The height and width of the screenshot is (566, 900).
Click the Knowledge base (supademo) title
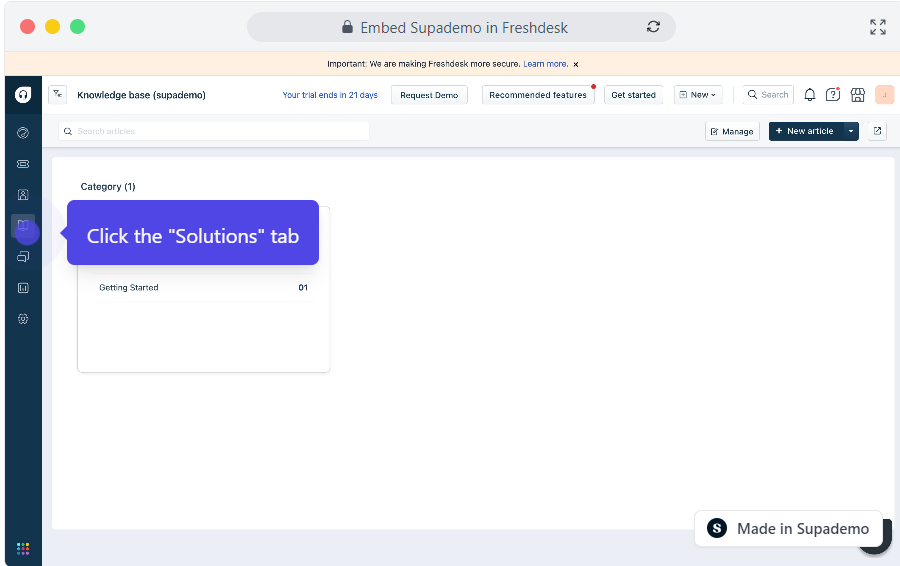click(141, 95)
